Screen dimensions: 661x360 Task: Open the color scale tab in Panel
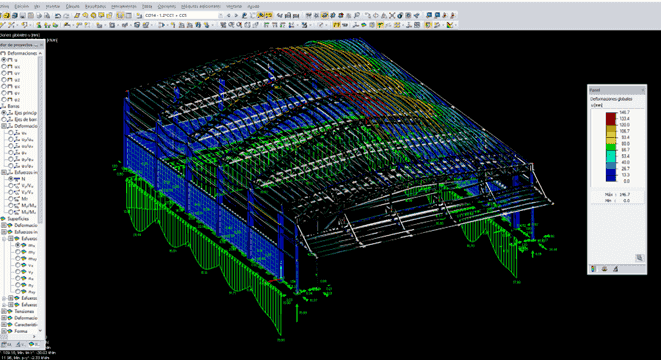[x=594, y=269]
